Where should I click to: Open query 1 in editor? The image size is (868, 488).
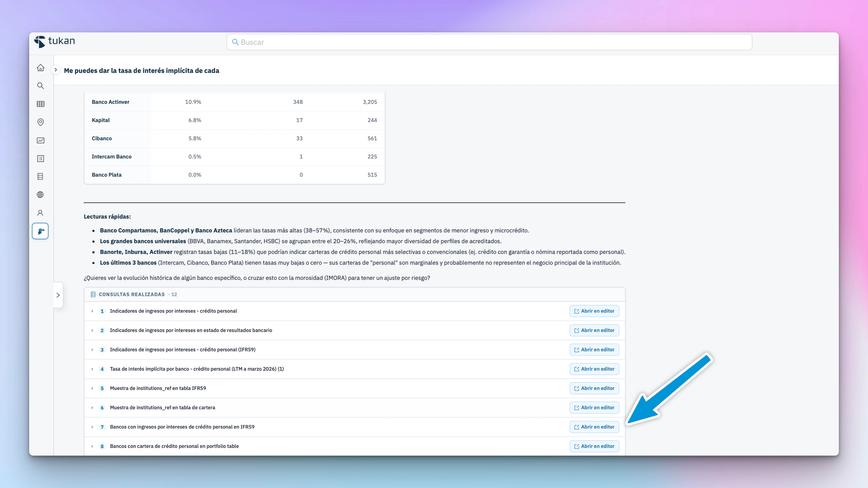[594, 311]
